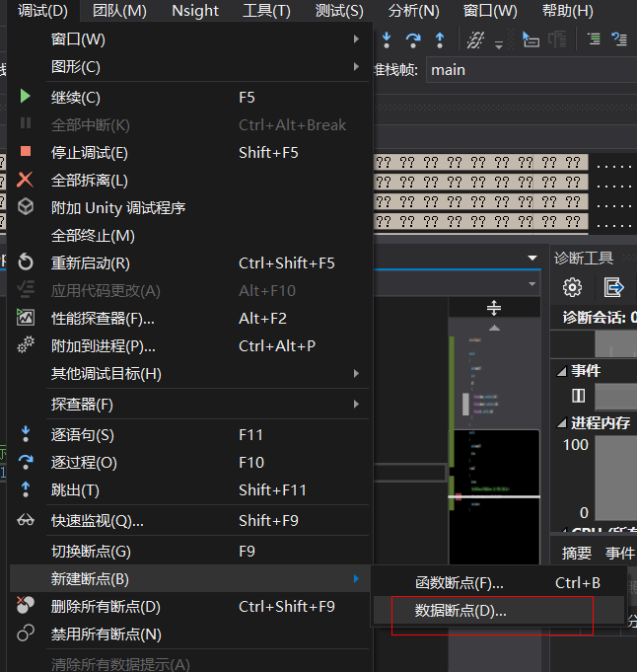Select 逐语句(S) menu entry

pos(189,435)
